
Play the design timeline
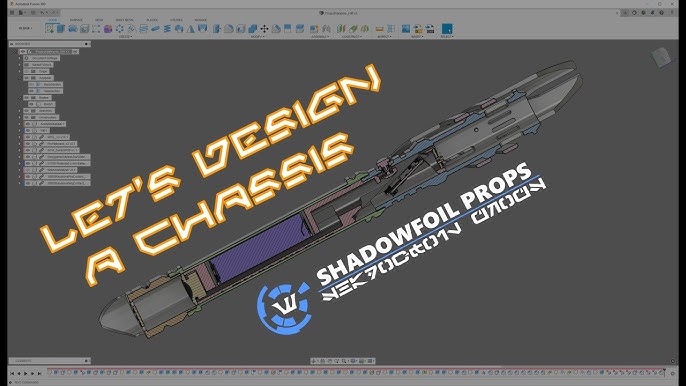click(26, 373)
